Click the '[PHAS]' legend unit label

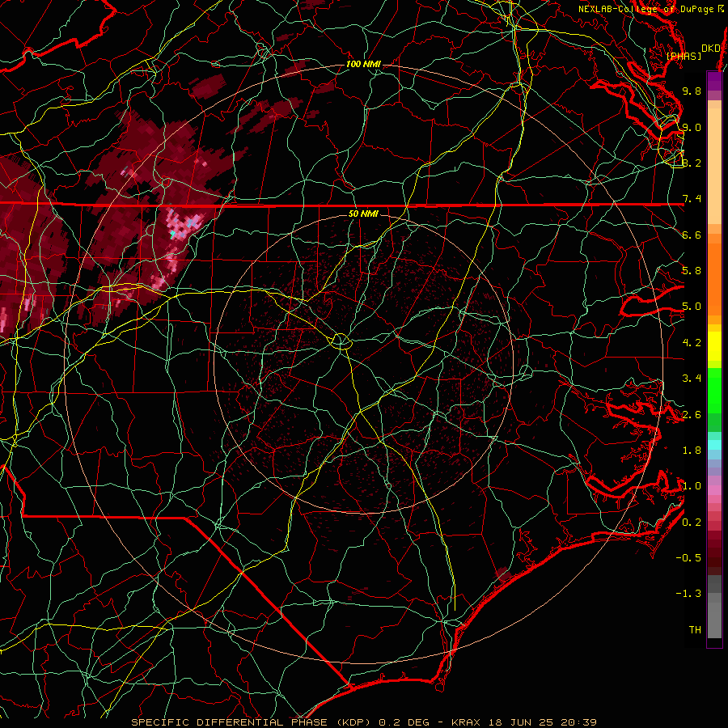point(684,56)
